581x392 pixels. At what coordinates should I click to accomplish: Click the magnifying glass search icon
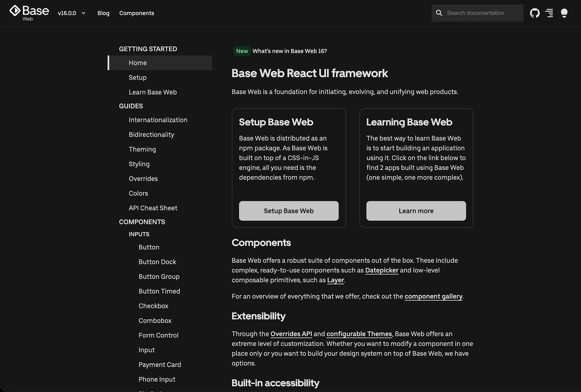439,13
